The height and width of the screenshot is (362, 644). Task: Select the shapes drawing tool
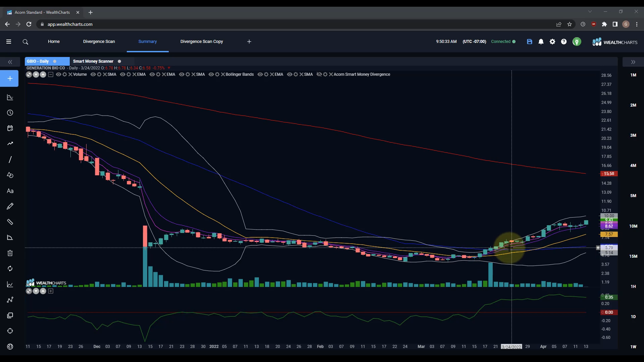(x=10, y=175)
